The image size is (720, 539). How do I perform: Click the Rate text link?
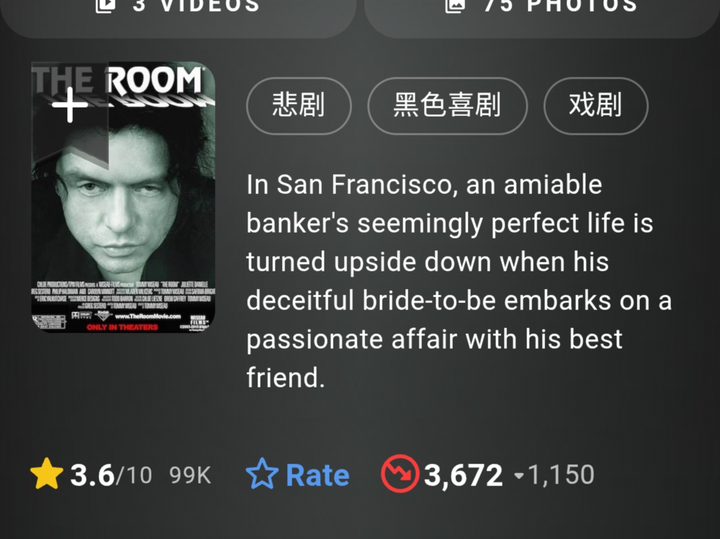click(x=317, y=475)
